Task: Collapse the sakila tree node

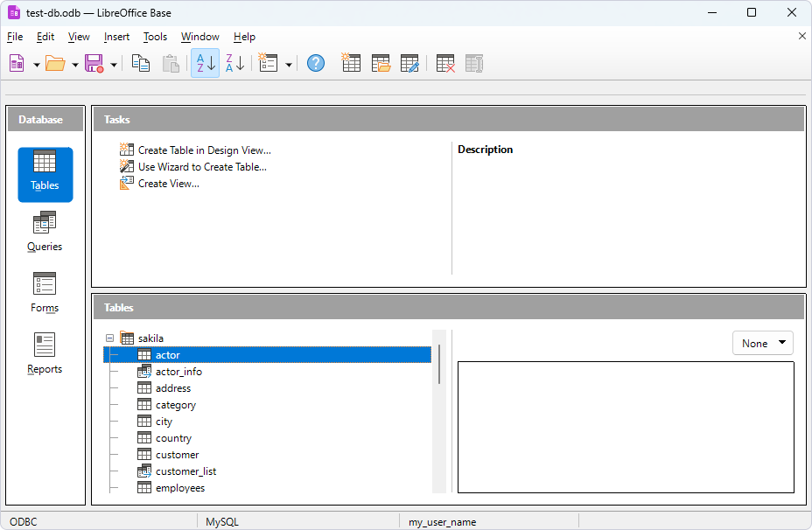Action: tap(109, 338)
